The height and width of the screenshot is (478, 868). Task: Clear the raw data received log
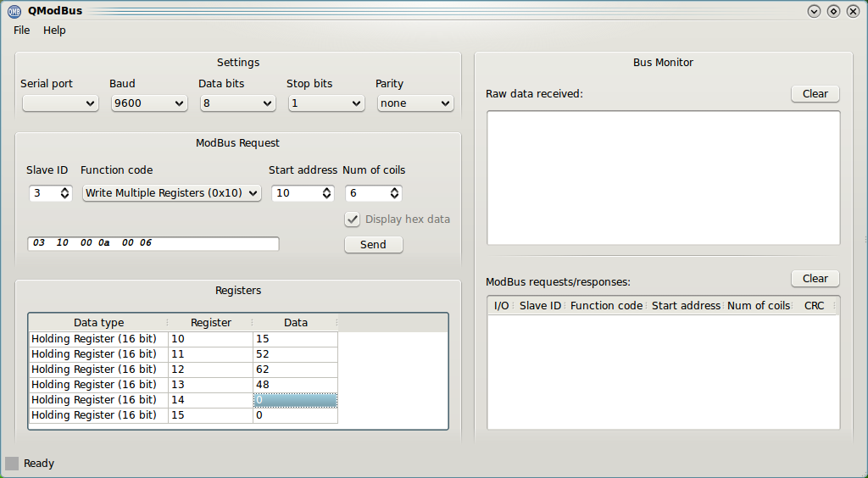click(x=815, y=94)
